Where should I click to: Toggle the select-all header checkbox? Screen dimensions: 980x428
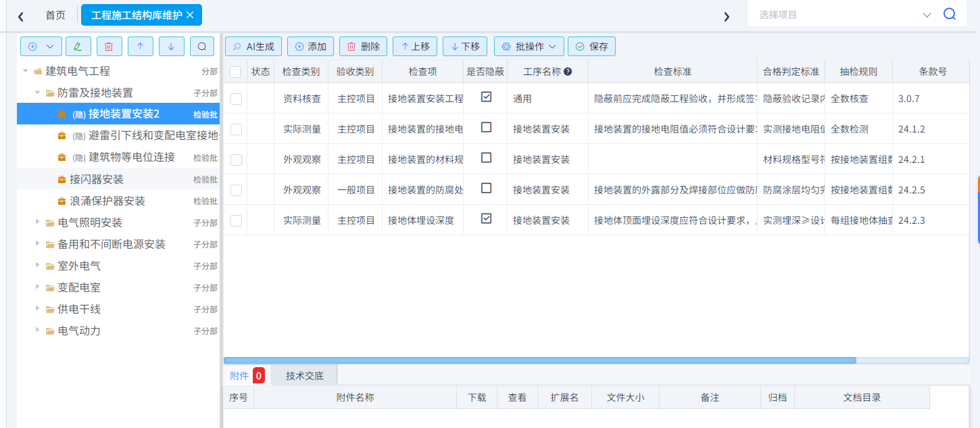click(235, 72)
